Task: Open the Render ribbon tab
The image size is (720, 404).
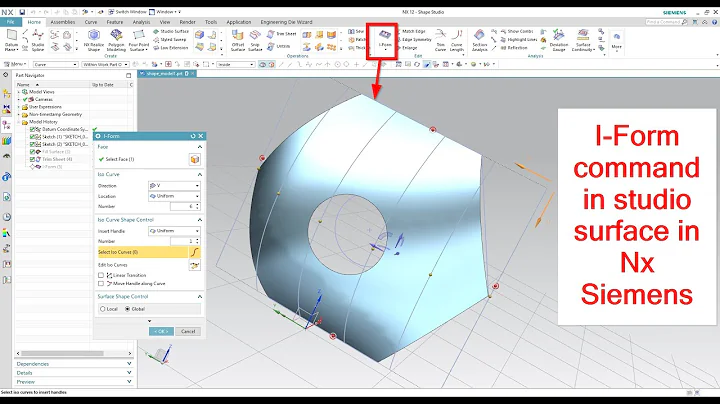Action: [187, 22]
